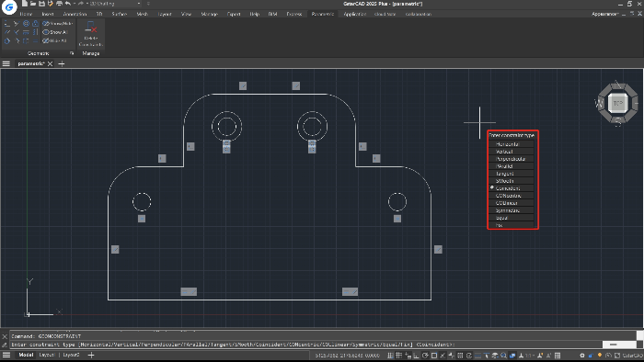Select the Horizontal constraint ribbon icon

coord(26,32)
